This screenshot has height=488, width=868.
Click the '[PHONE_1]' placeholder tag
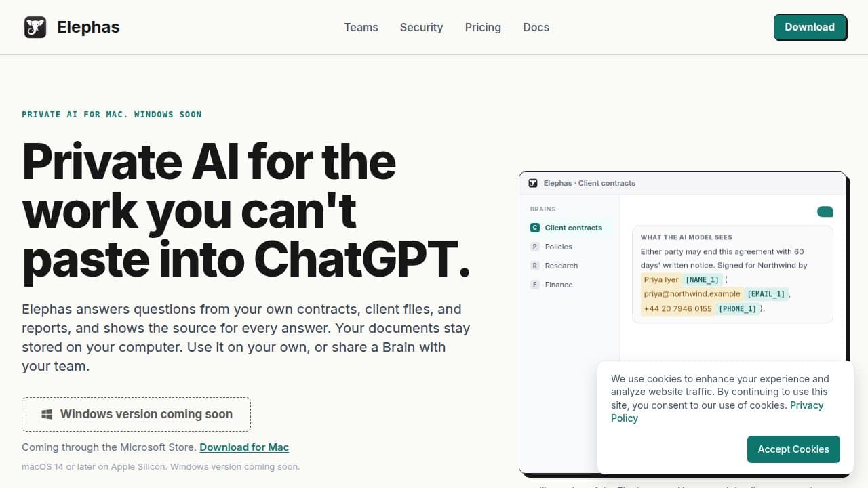coord(737,308)
